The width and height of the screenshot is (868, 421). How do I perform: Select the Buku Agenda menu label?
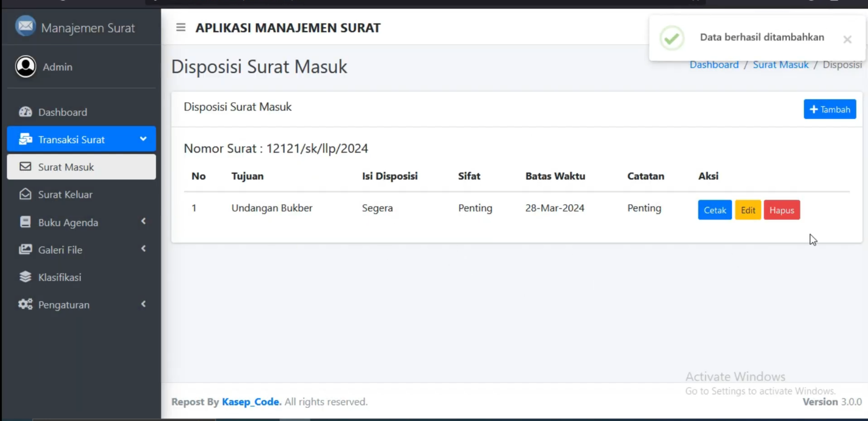tap(68, 222)
